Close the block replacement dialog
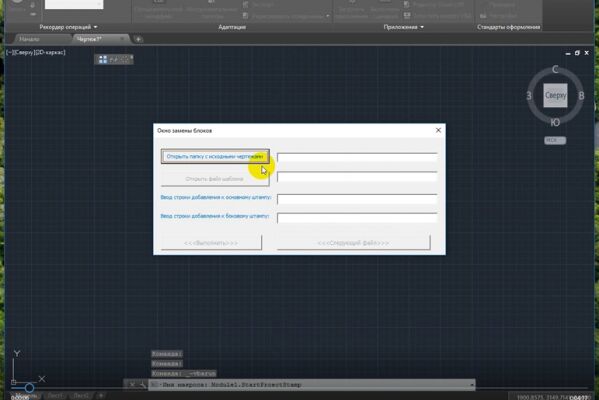This screenshot has width=599, height=400. 438,130
